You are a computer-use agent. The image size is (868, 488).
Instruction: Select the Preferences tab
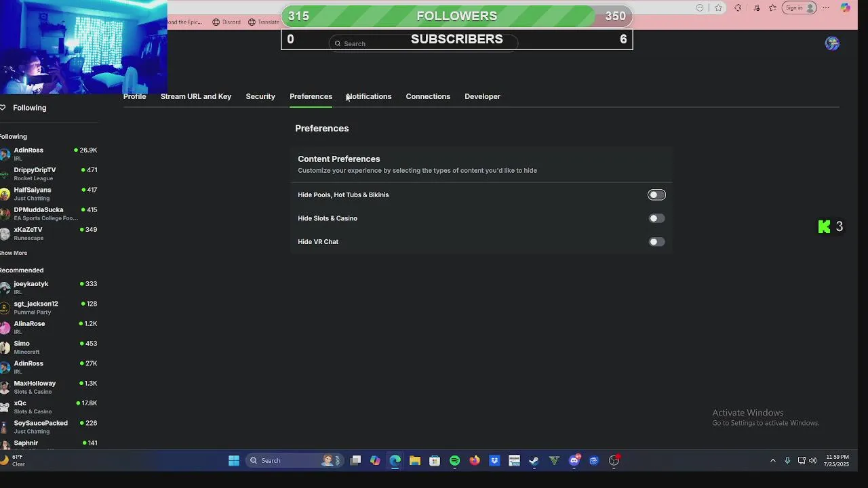click(311, 96)
